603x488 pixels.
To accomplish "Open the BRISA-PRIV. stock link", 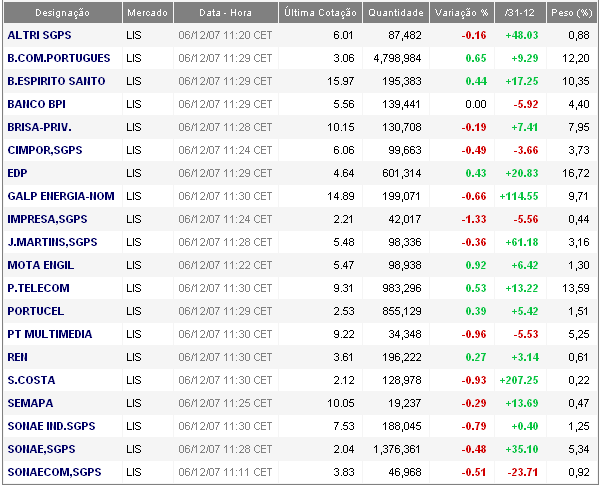I will pos(40,127).
